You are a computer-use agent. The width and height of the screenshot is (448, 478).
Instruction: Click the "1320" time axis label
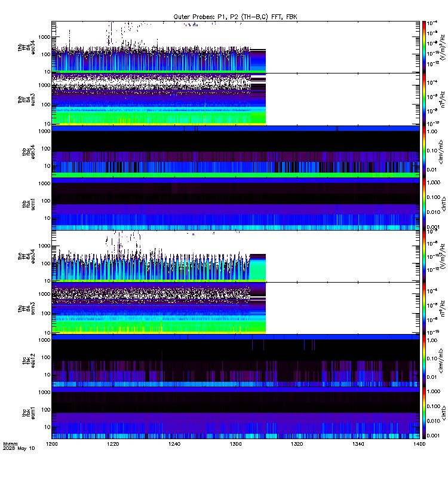pyautogui.click(x=297, y=444)
